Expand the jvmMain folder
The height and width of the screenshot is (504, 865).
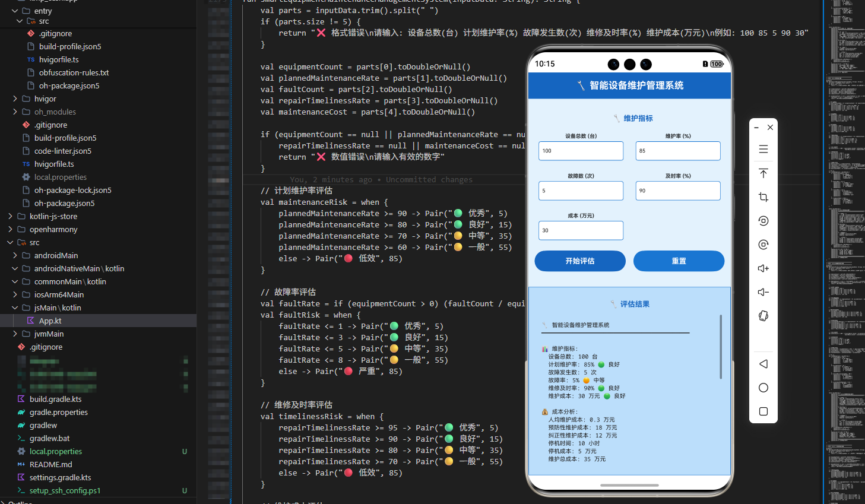(15, 334)
